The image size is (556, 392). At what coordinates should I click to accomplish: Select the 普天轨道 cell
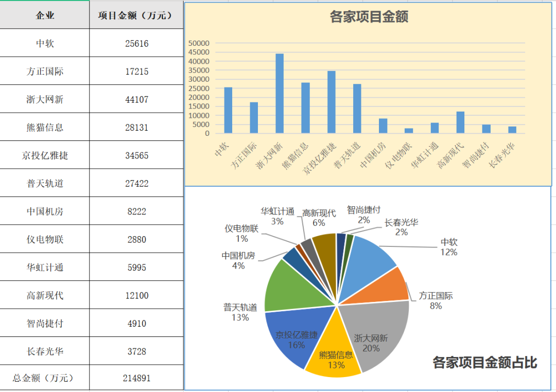tap(45, 183)
